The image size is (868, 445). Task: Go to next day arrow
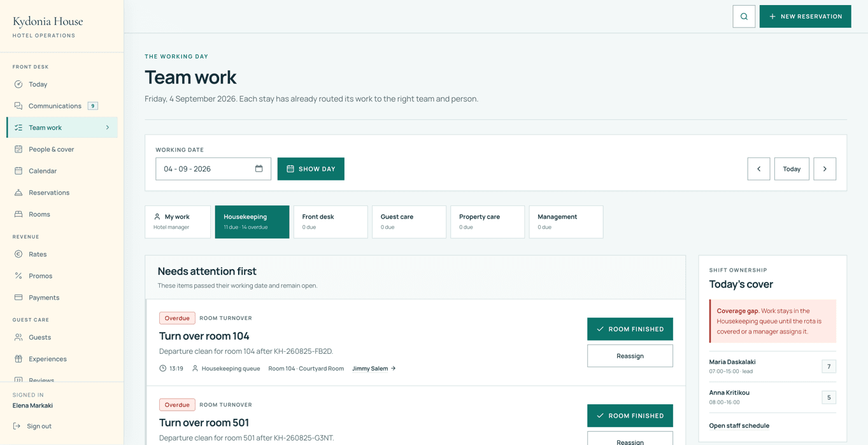pyautogui.click(x=825, y=169)
